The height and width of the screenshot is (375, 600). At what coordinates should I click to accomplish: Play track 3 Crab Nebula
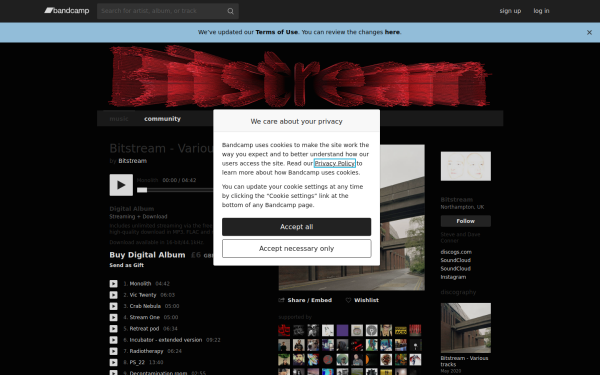pos(114,306)
